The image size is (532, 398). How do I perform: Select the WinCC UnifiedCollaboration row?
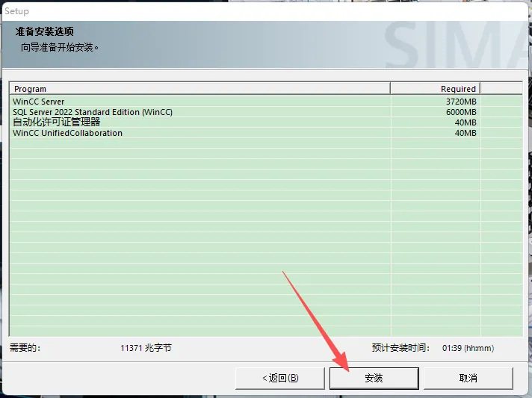[266, 133]
